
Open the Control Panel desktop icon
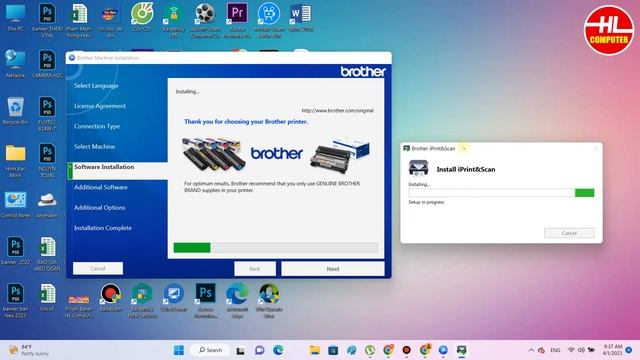click(x=15, y=204)
